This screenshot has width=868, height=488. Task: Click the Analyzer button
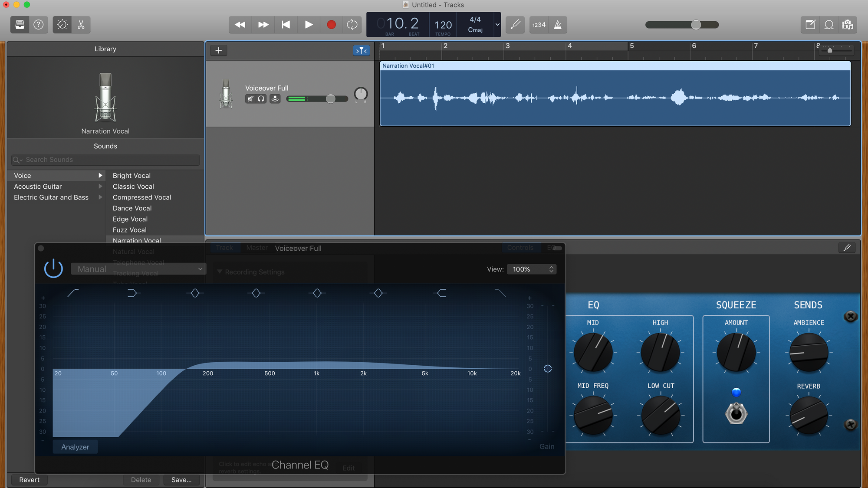75,447
